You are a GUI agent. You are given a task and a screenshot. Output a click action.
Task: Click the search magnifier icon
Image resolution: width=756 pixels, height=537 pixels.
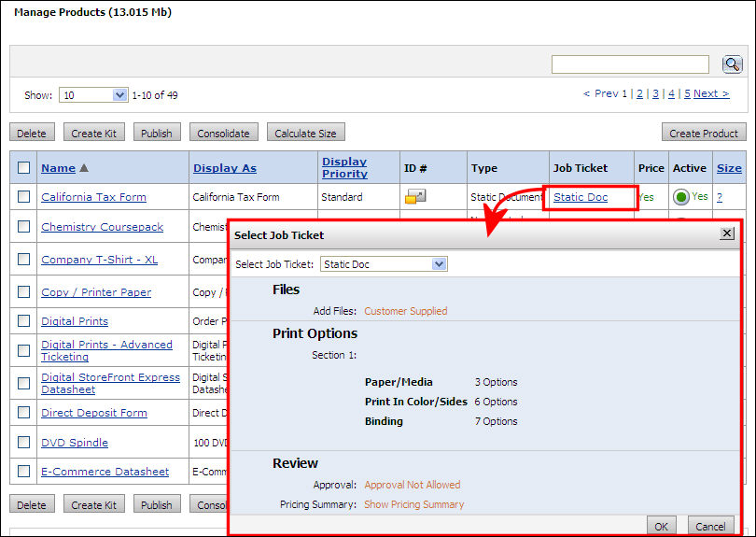click(732, 64)
